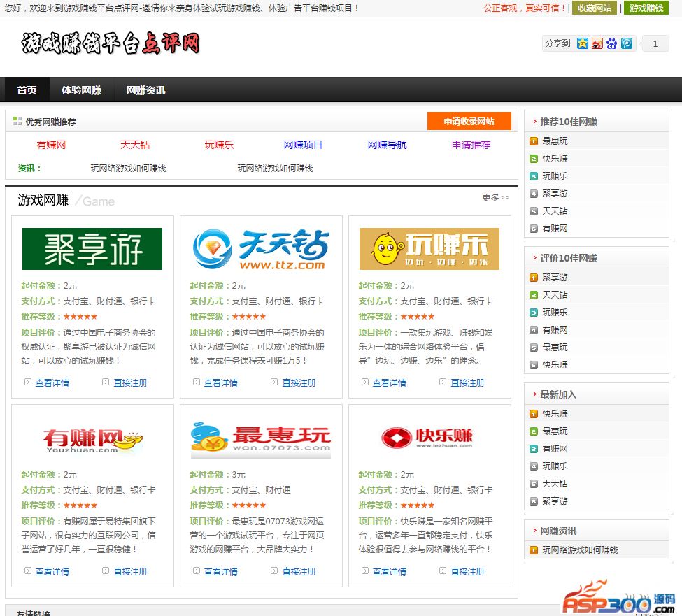Open second 玩网络游戏如何赚钱 news link
The height and width of the screenshot is (616, 682).
(x=275, y=169)
